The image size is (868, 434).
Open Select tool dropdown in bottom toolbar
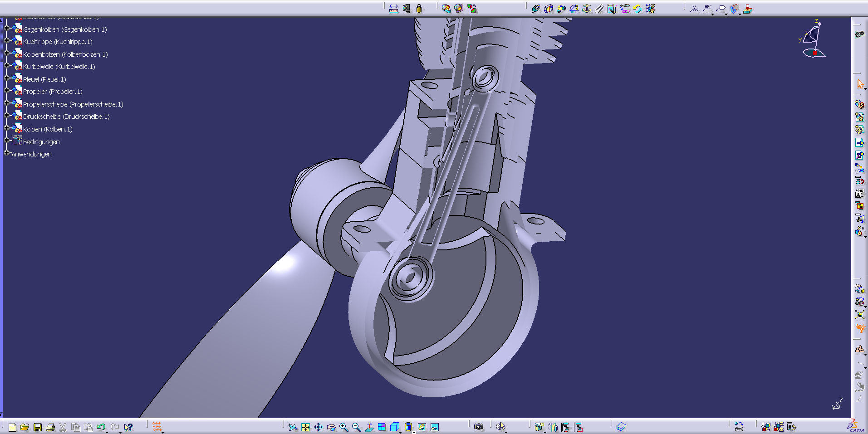(x=506, y=432)
